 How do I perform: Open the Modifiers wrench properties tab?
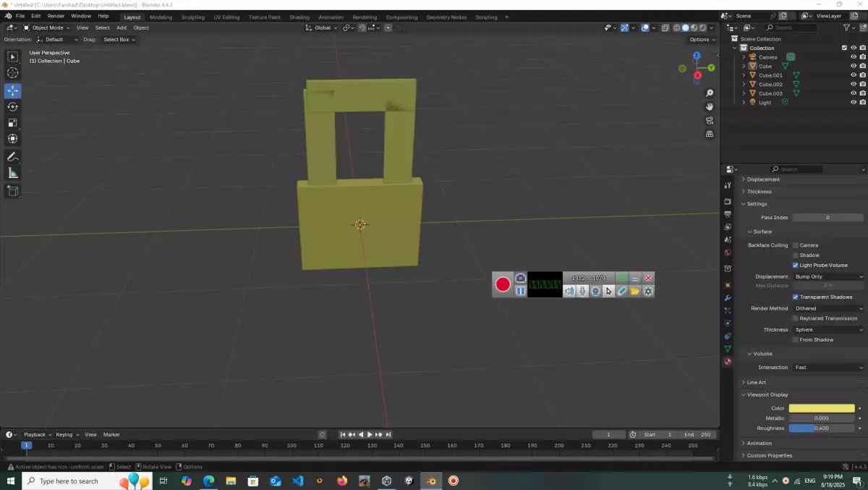click(728, 298)
